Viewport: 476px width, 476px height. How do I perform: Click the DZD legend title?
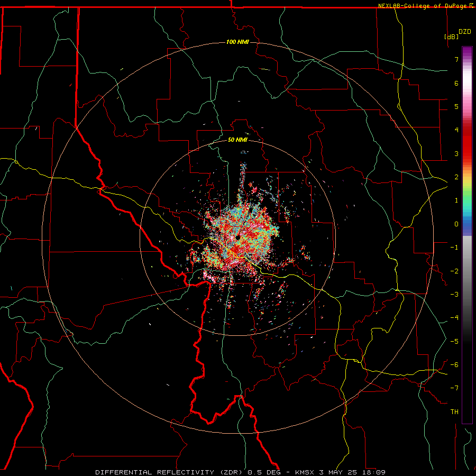[x=465, y=32]
